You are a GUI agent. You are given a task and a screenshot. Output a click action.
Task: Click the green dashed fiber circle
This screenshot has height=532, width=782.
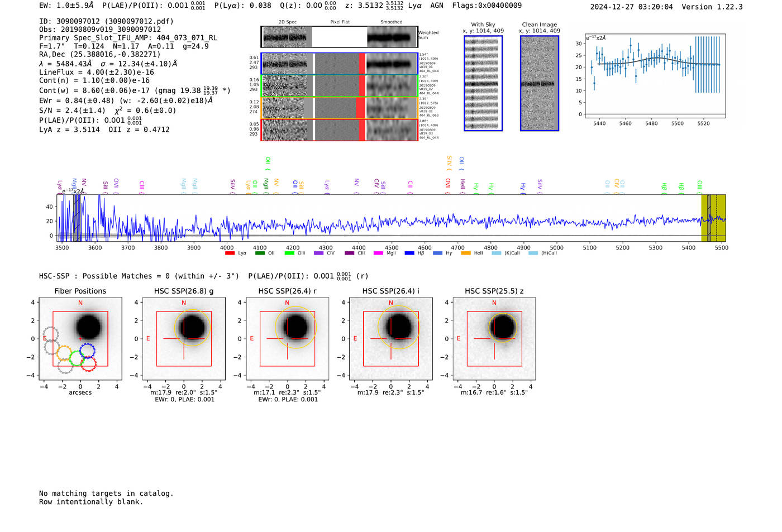(77, 358)
